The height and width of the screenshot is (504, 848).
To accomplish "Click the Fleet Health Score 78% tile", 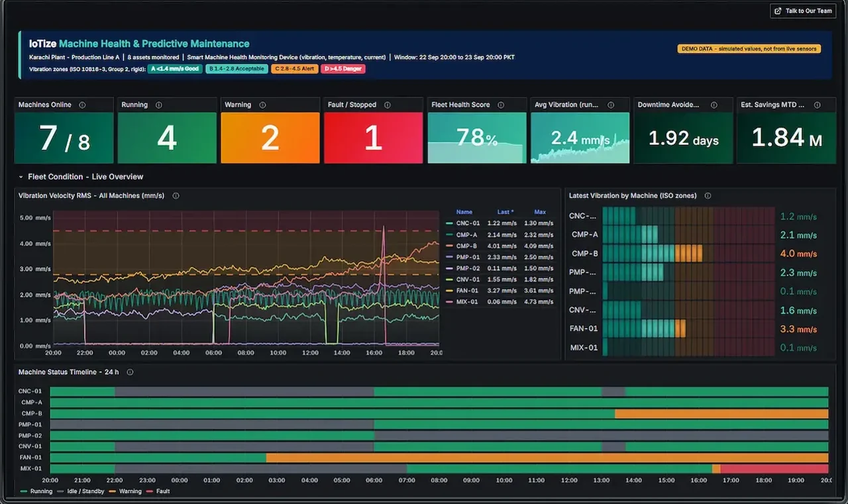I will coord(477,138).
